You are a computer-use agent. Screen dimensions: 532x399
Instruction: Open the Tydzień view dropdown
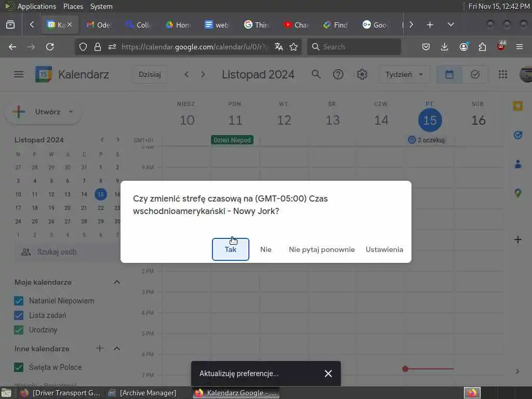click(404, 74)
